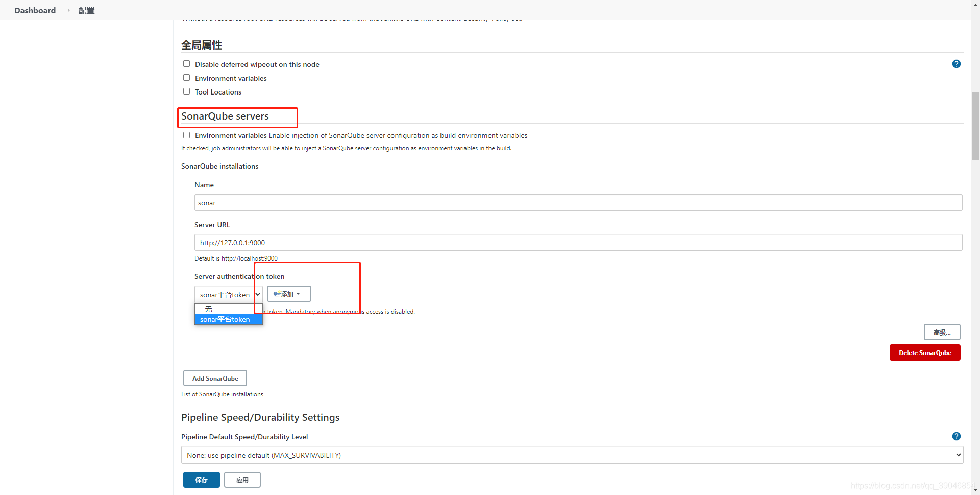This screenshot has height=495, width=980.
Task: Click the Add SonarQube button
Action: 215,378
